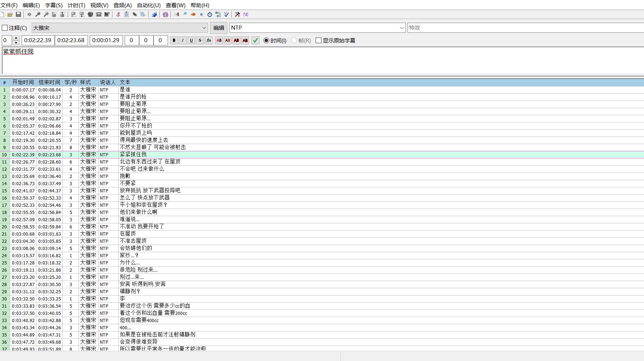Click duration field 0:00:01.29
This screenshot has height=361, width=644.
(106, 40)
